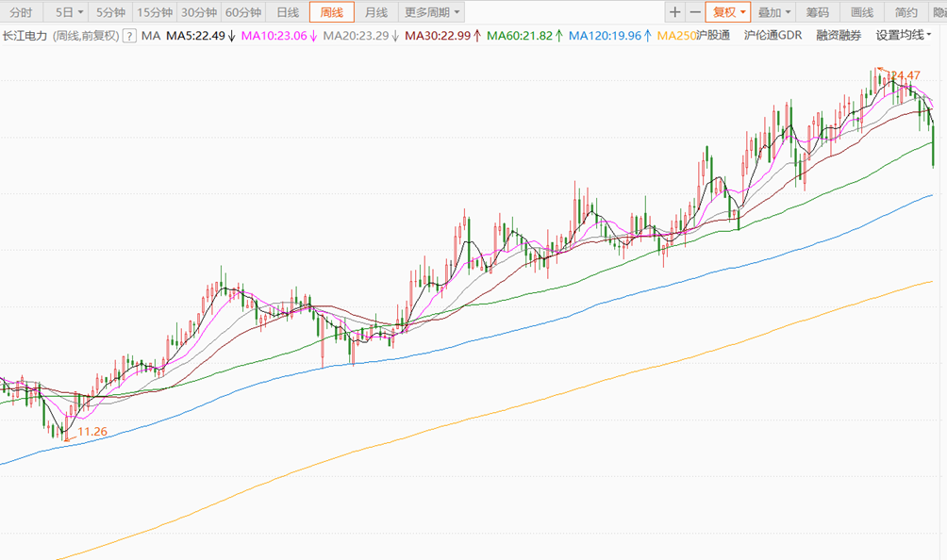Screen dimensions: 947x560
Task: Open the 复权 adjustment dropdown
Action: (x=728, y=12)
